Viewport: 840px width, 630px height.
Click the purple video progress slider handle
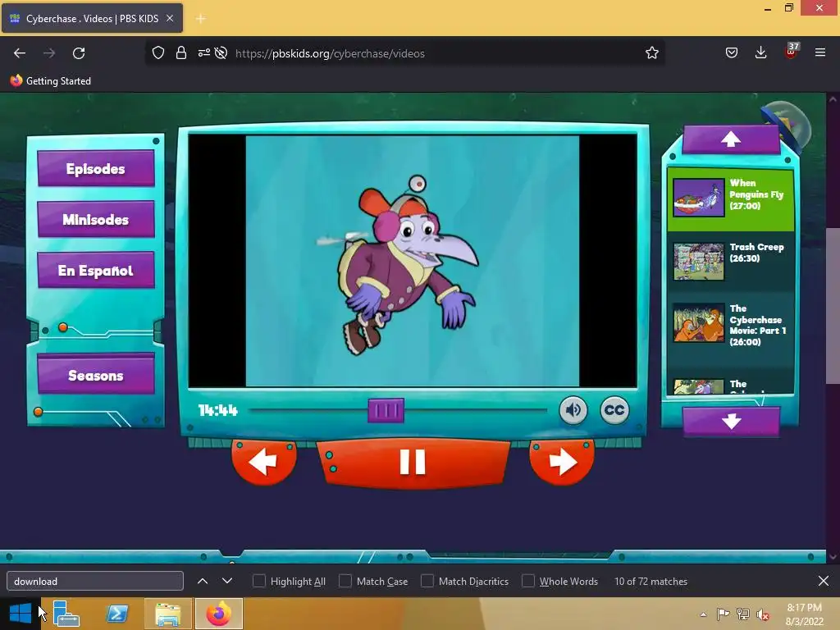point(386,410)
